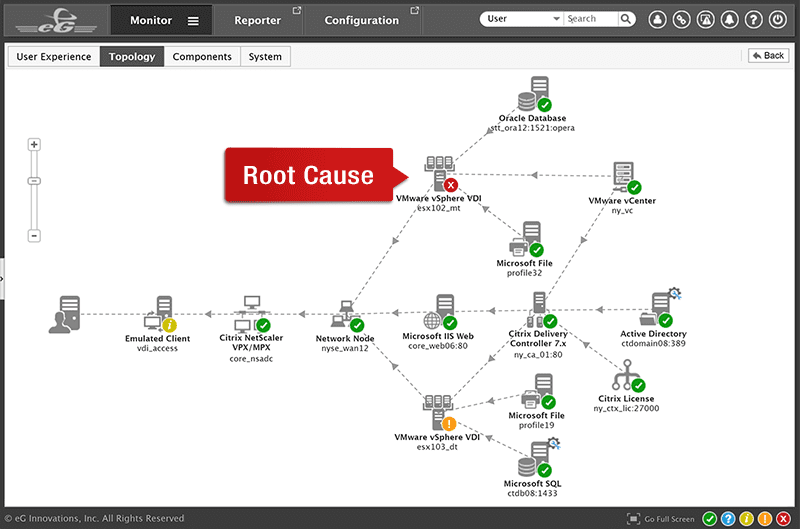Click the zoom out minus button
This screenshot has height=529, width=800.
pyautogui.click(x=34, y=236)
